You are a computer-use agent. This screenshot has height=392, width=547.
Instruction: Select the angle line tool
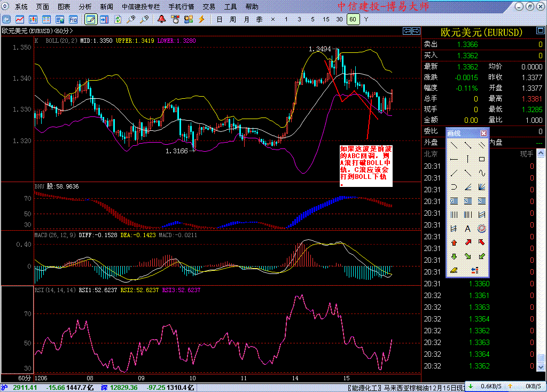pyautogui.click(x=468, y=187)
